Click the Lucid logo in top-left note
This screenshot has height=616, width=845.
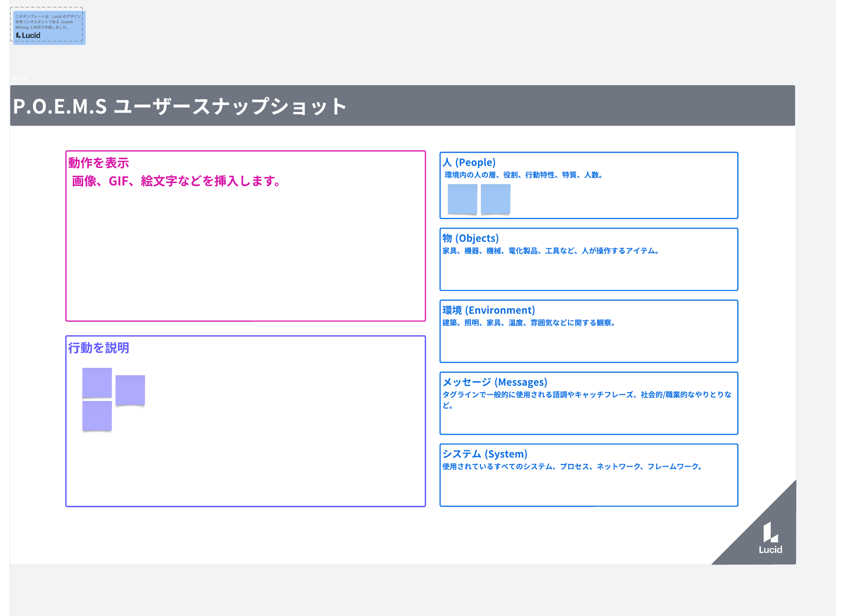[28, 36]
